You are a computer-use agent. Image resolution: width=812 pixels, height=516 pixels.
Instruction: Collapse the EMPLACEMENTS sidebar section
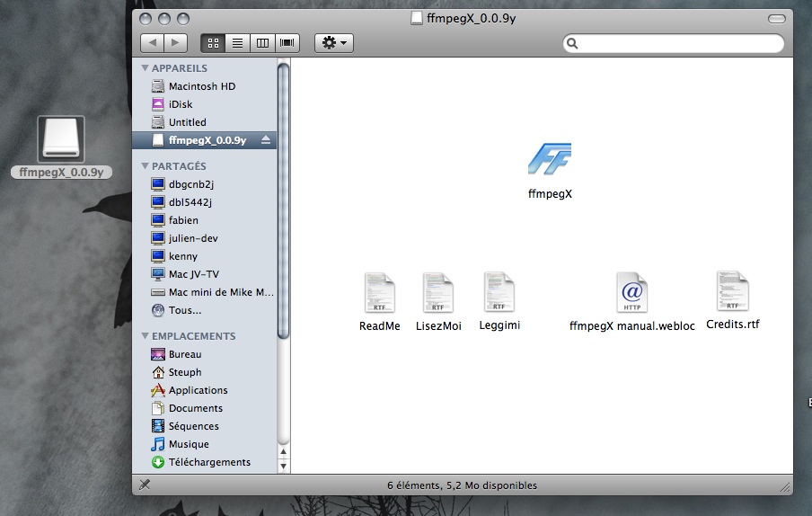click(x=145, y=336)
